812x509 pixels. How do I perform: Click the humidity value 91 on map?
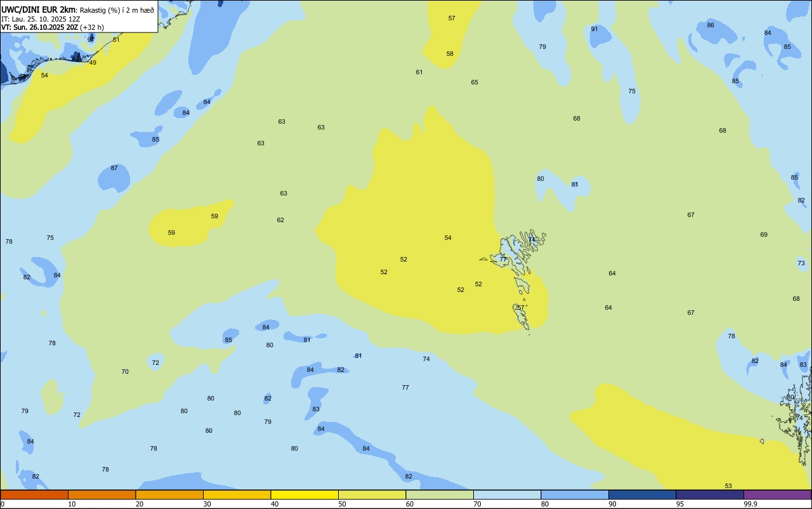point(594,29)
